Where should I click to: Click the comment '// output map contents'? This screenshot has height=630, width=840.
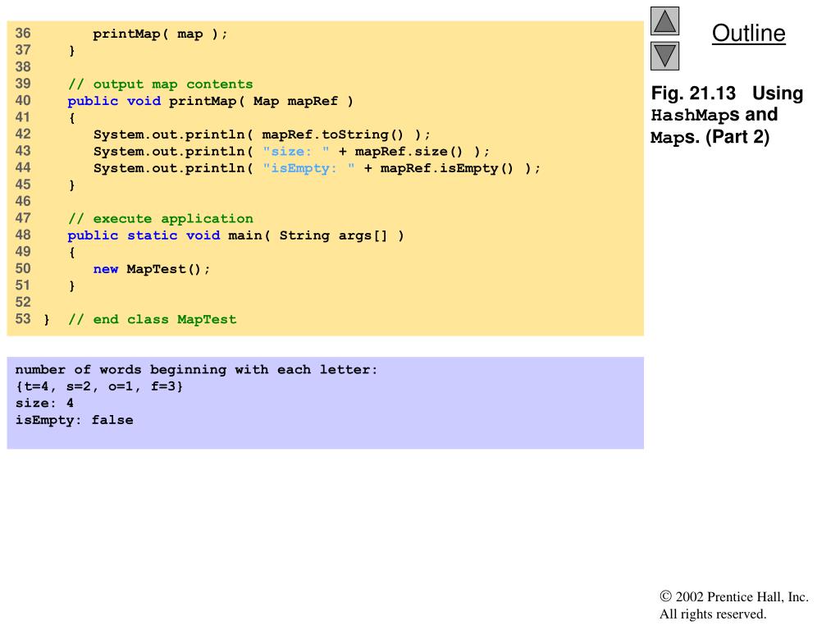point(160,84)
